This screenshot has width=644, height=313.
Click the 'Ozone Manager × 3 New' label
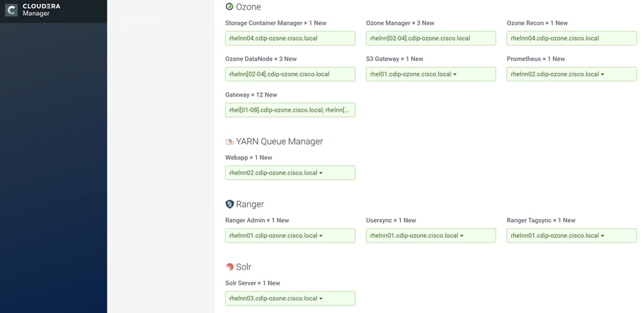(x=400, y=23)
